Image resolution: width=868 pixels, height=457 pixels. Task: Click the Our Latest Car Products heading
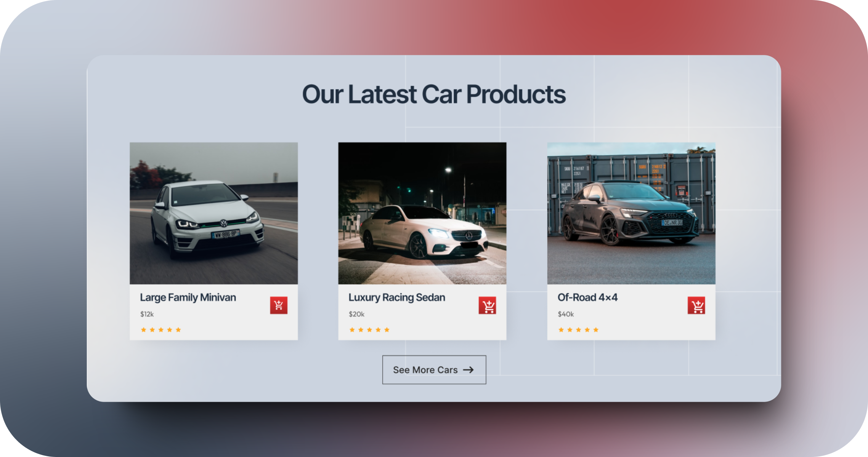434,94
